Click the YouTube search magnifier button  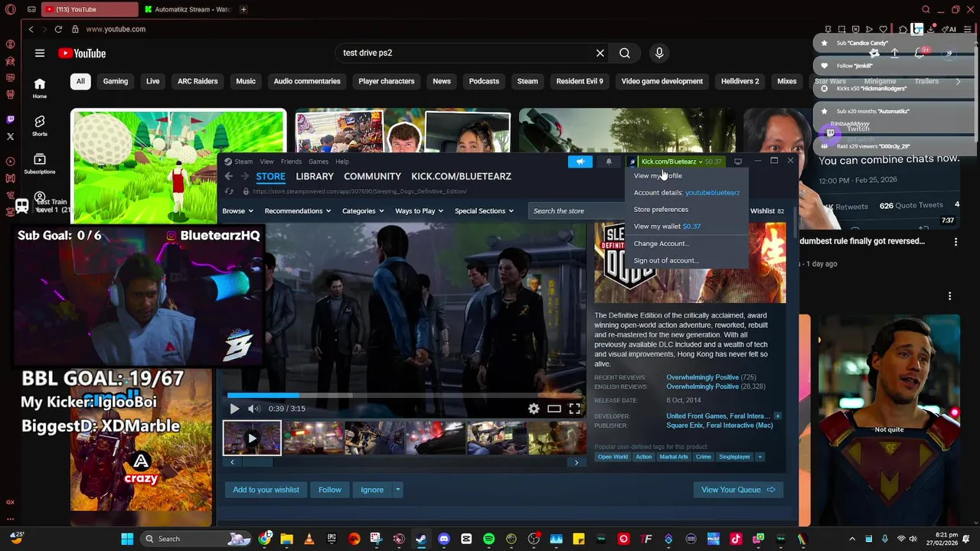625,53
